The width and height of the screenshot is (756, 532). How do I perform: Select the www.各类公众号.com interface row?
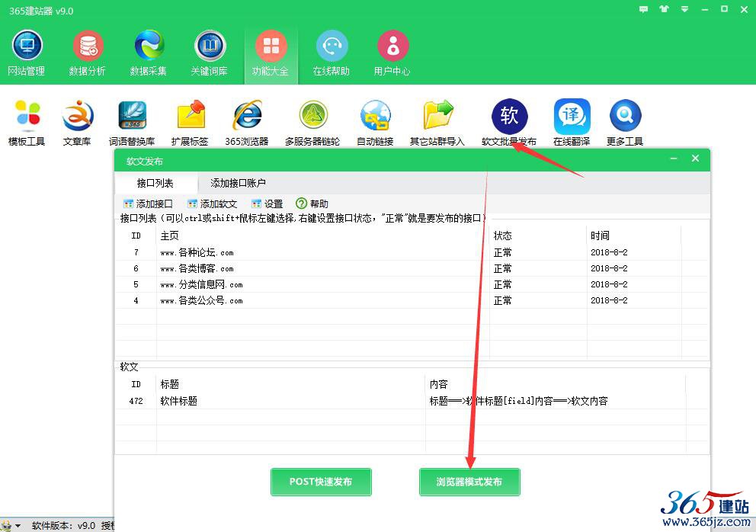pyautogui.click(x=412, y=300)
